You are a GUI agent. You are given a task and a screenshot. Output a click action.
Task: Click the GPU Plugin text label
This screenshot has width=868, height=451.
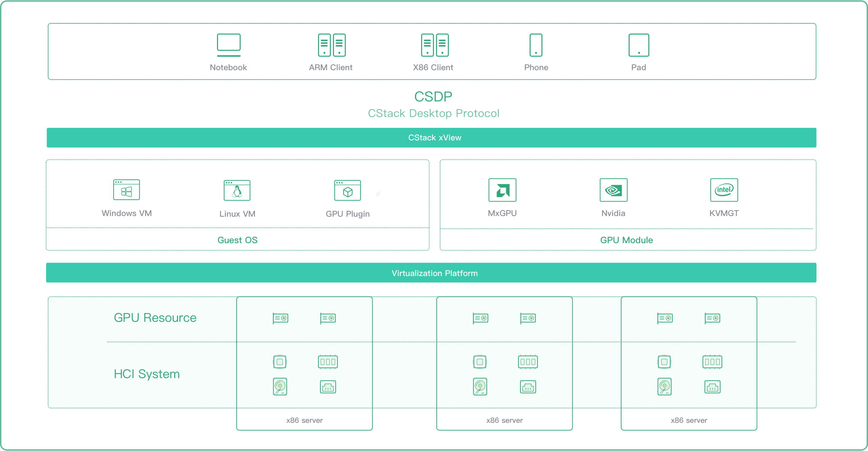click(348, 214)
